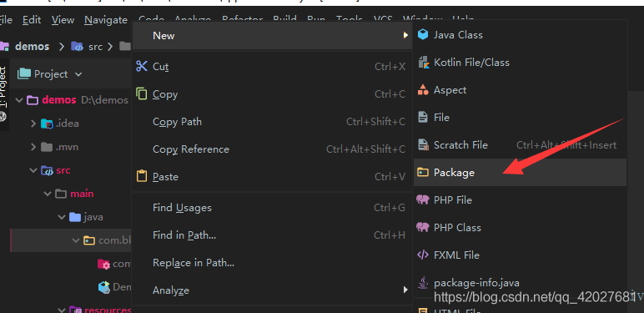Screen dimensions: 644x313
Task: Collapse the java folder
Action: click(62, 217)
